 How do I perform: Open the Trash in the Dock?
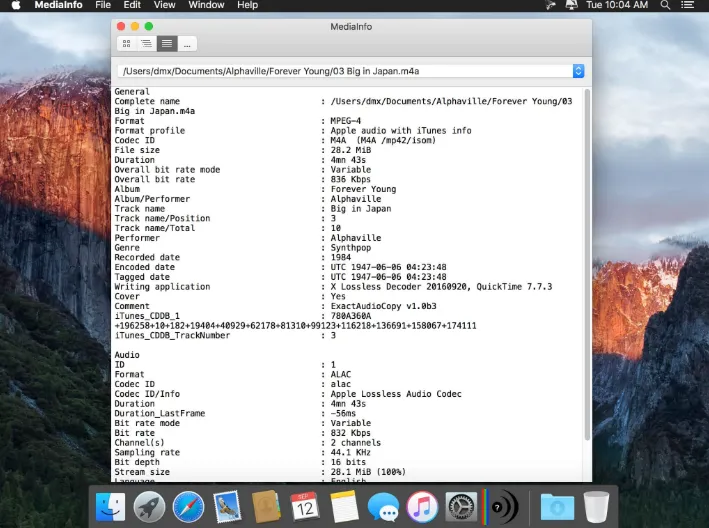click(596, 507)
